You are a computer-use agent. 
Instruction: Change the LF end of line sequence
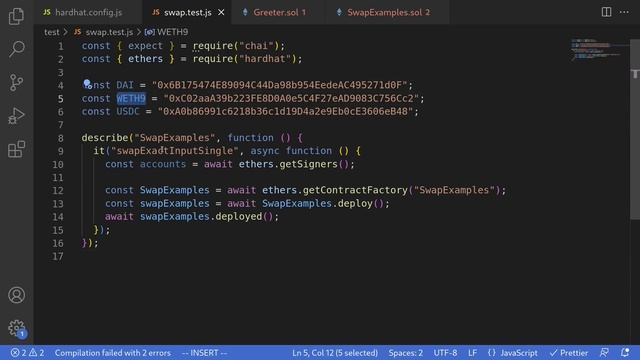point(472,353)
